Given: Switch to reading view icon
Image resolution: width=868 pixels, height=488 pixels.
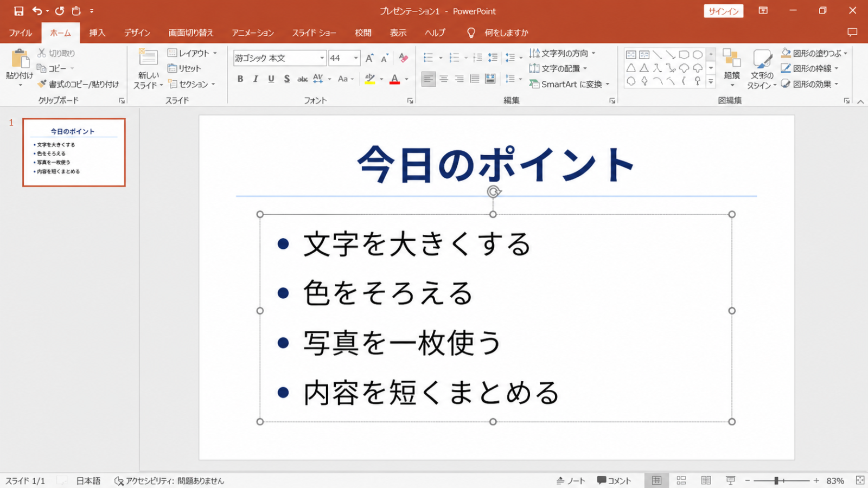Looking at the screenshot, I should [706, 480].
